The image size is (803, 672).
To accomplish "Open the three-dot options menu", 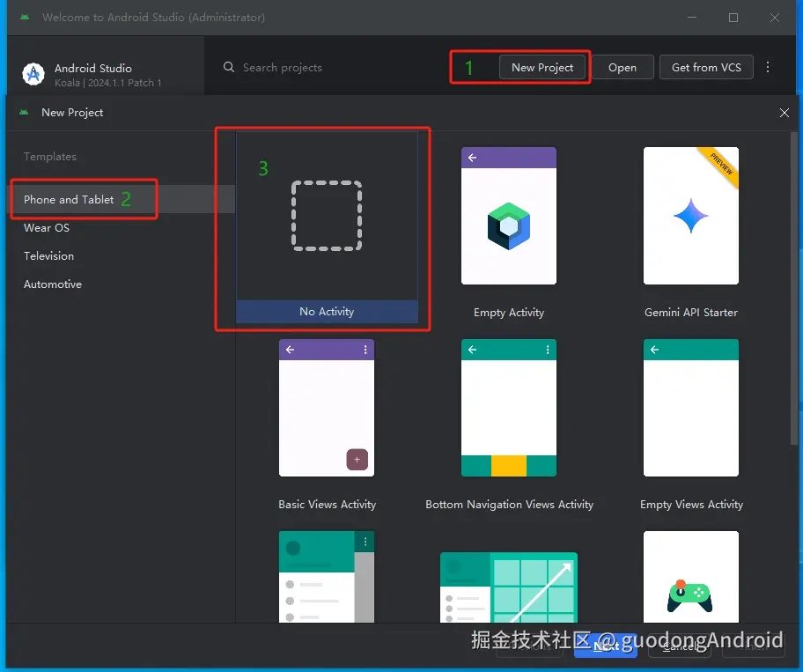I will 768,67.
